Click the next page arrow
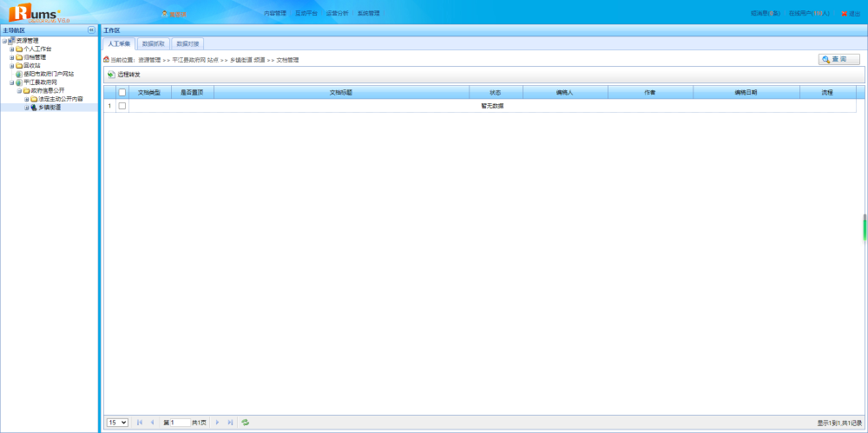The image size is (868, 433). 217,423
